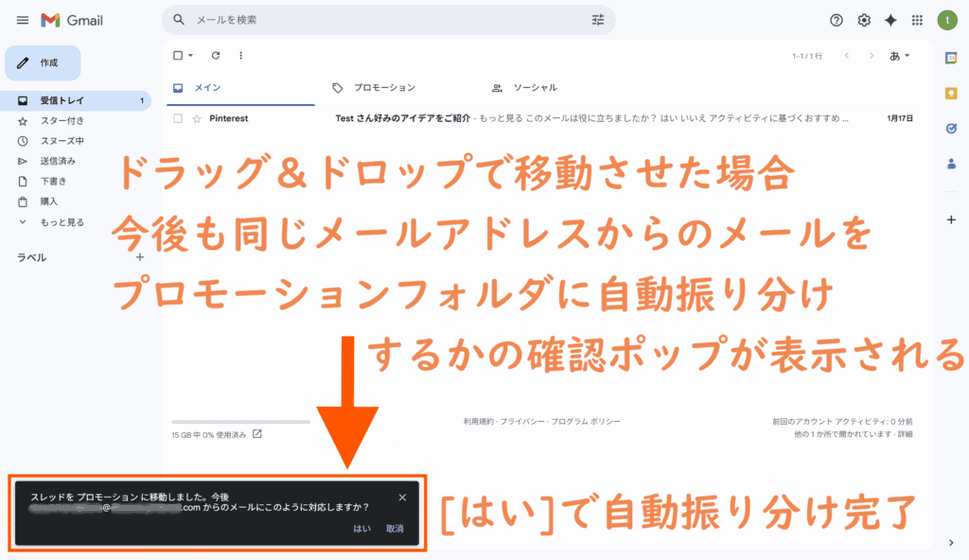The width and height of the screenshot is (969, 560).
Task: Click the メールを検索 search field
Action: tap(379, 20)
